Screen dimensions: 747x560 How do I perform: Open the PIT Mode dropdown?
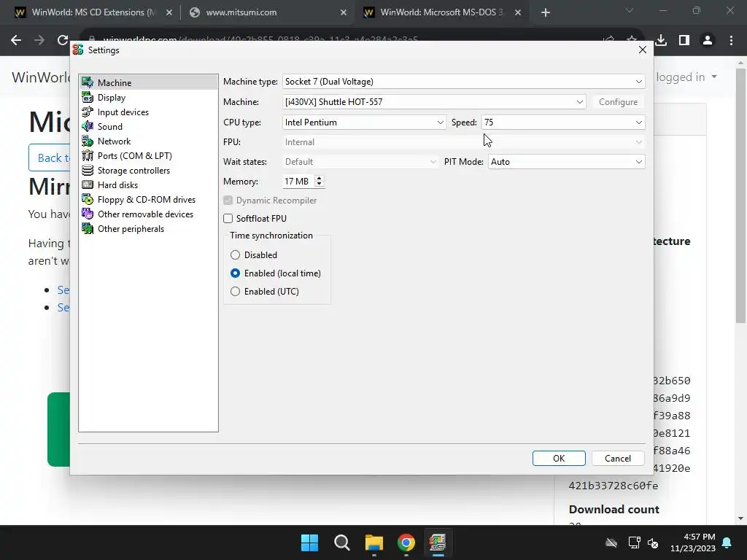pos(566,162)
